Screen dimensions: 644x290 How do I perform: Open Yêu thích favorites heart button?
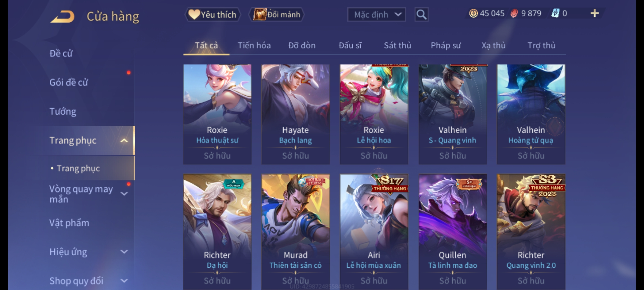tap(213, 15)
